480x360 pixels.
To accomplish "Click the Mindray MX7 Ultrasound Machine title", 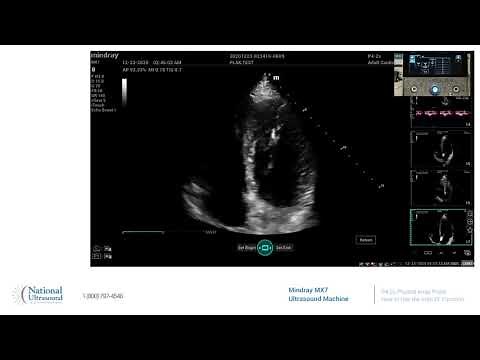I will tap(318, 294).
